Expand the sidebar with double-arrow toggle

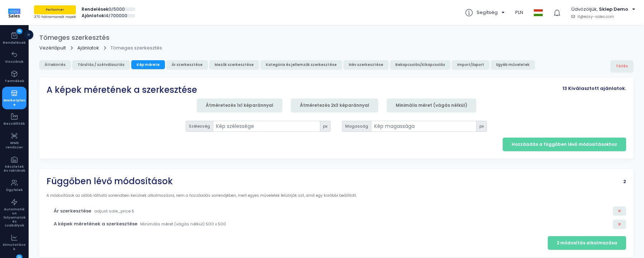[29, 35]
